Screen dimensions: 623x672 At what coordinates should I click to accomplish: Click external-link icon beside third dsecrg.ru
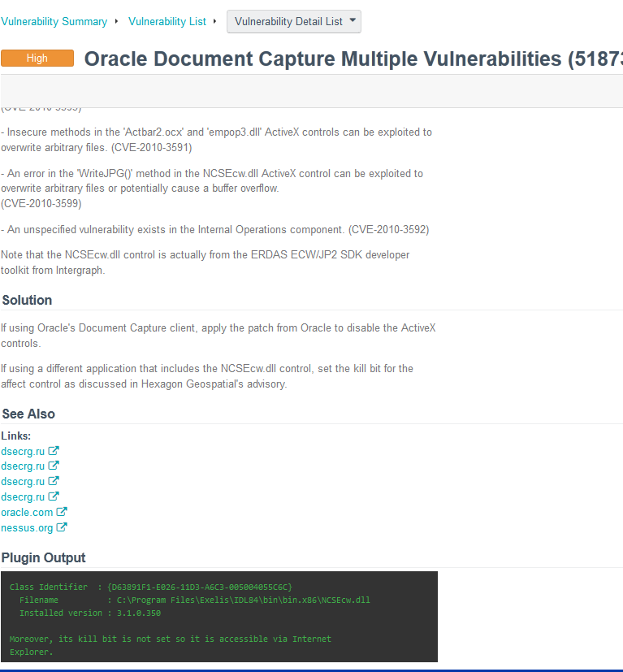click(x=54, y=481)
